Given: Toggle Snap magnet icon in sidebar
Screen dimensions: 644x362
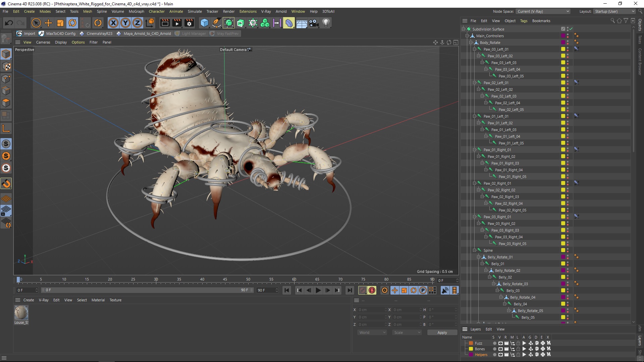Looking at the screenshot, I should (x=6, y=183).
